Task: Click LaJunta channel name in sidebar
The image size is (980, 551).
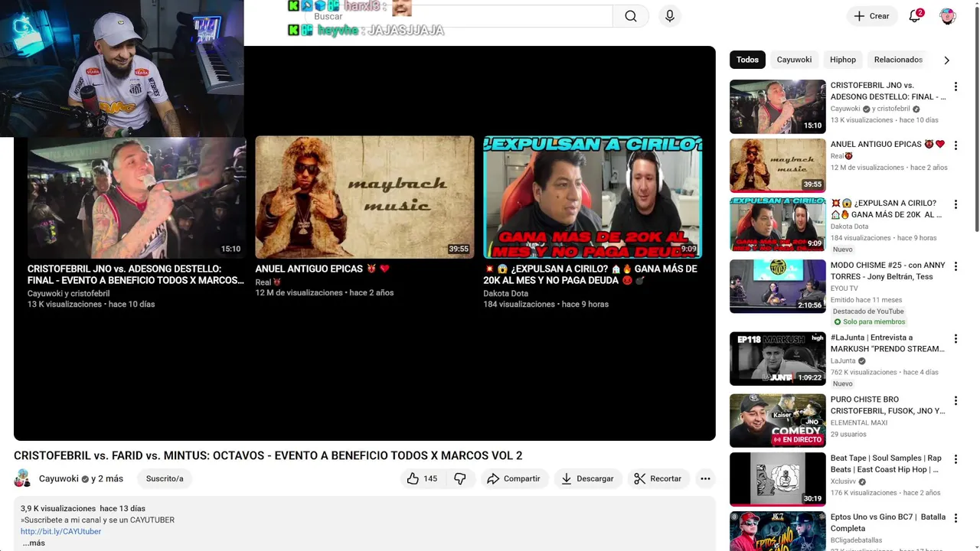Action: coord(843,360)
